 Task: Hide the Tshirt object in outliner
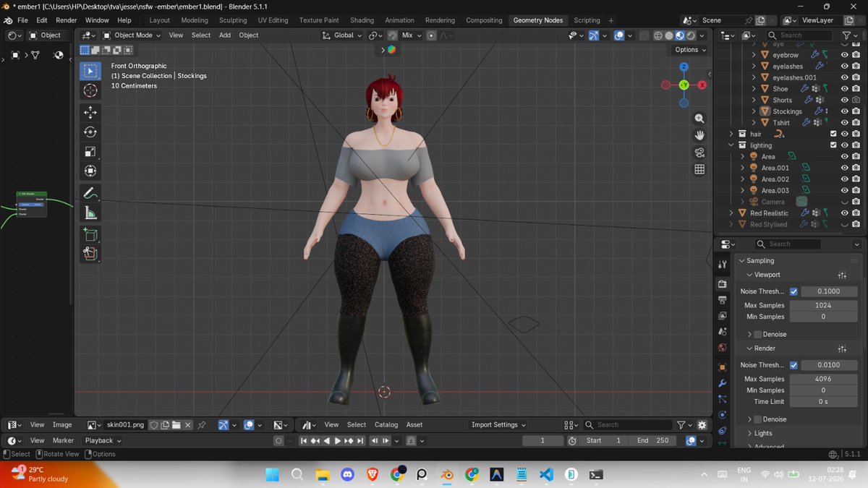(844, 123)
